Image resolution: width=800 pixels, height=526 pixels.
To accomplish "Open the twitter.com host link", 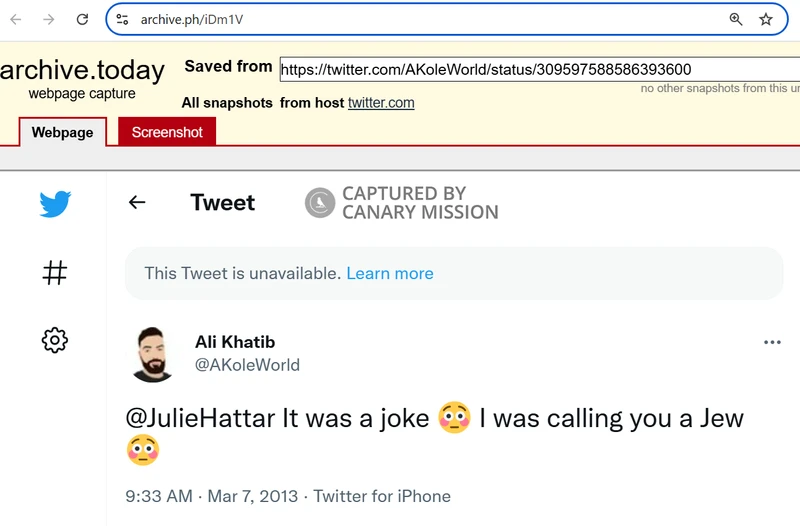I will [x=381, y=103].
